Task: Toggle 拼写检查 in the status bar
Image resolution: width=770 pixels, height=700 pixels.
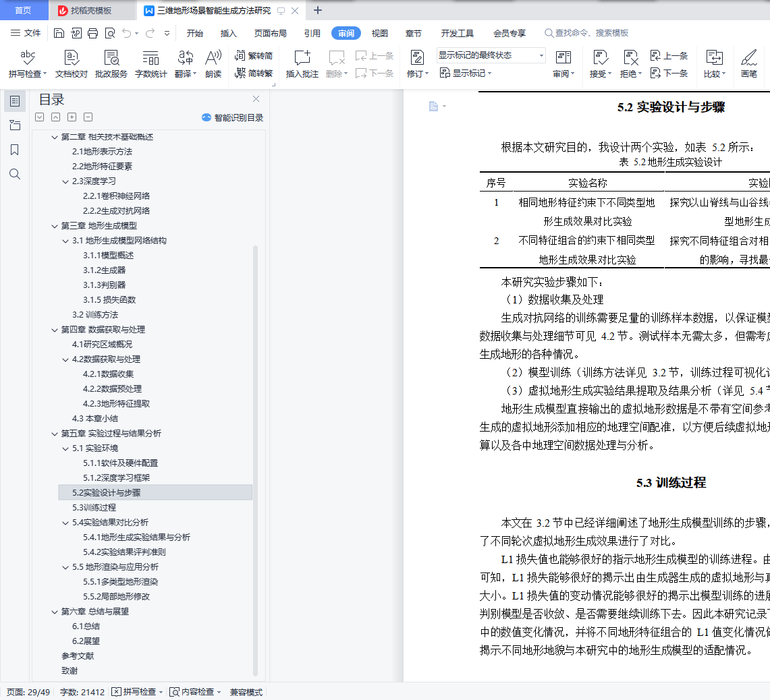Action: coord(137,692)
